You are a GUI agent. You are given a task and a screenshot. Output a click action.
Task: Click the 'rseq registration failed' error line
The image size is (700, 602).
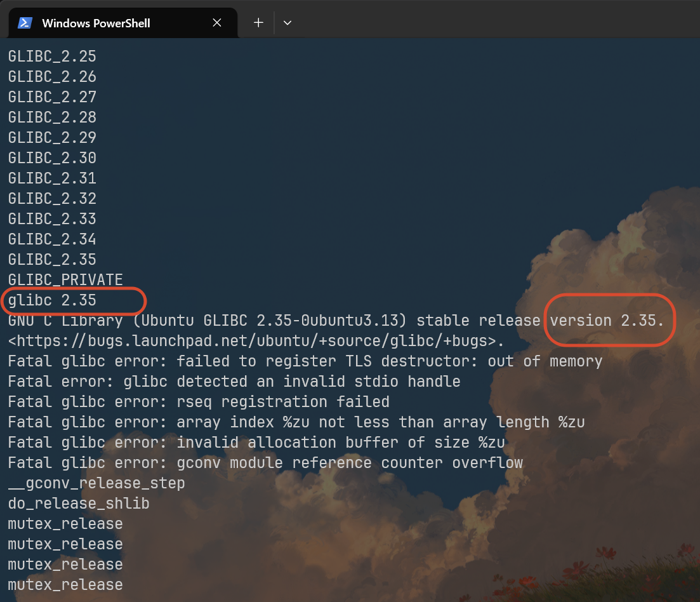199,402
